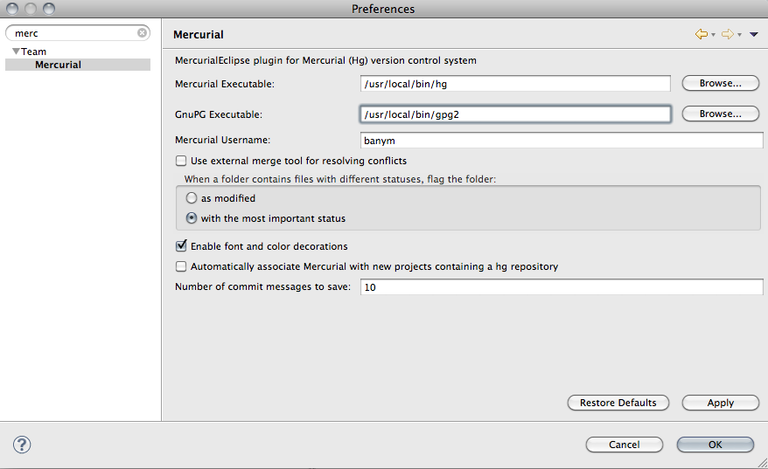The image size is (768, 469).
Task: Open the forward history dropdown arrow
Action: coord(740,35)
